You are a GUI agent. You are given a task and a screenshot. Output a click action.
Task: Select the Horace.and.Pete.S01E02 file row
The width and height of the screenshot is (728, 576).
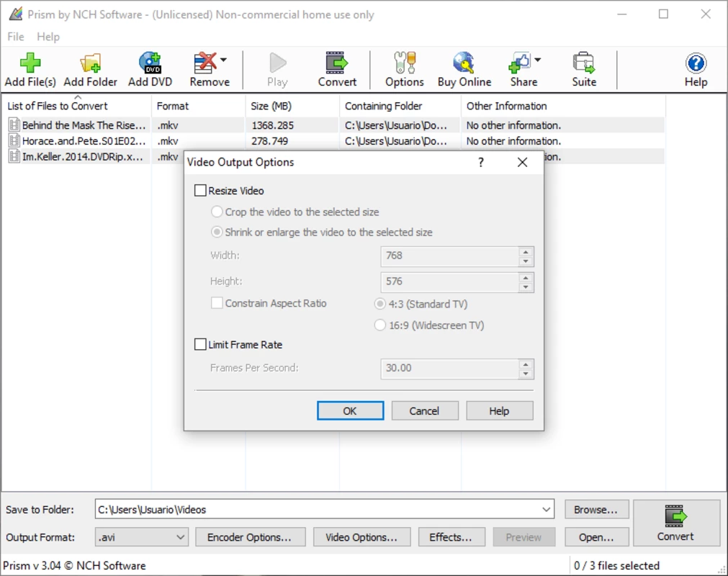tap(336, 141)
